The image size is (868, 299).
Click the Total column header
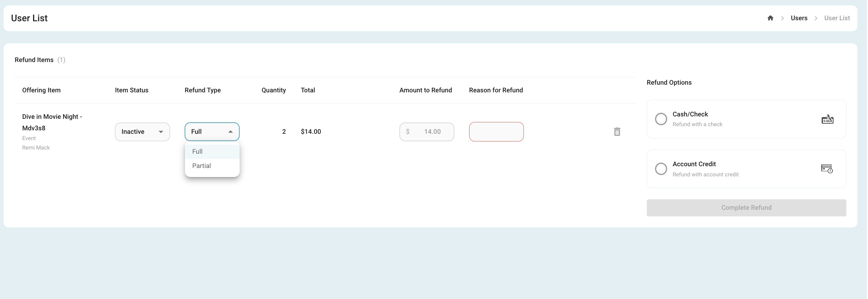308,90
